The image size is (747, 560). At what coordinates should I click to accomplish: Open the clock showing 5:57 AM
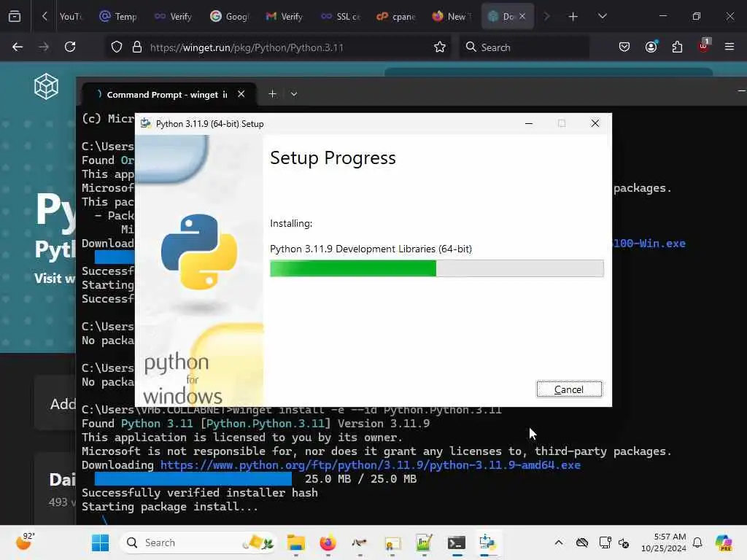(x=663, y=542)
